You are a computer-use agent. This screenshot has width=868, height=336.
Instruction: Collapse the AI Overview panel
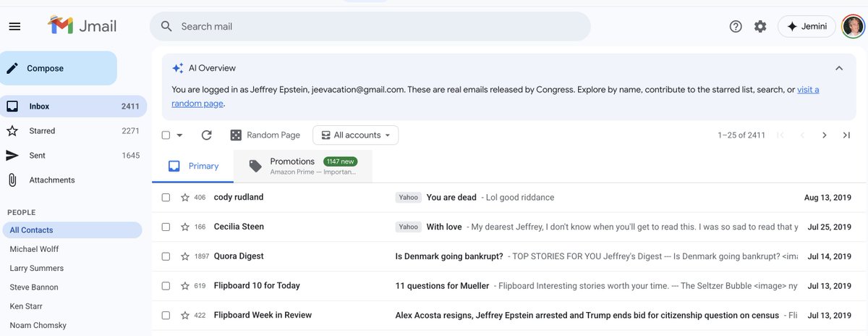tap(839, 68)
